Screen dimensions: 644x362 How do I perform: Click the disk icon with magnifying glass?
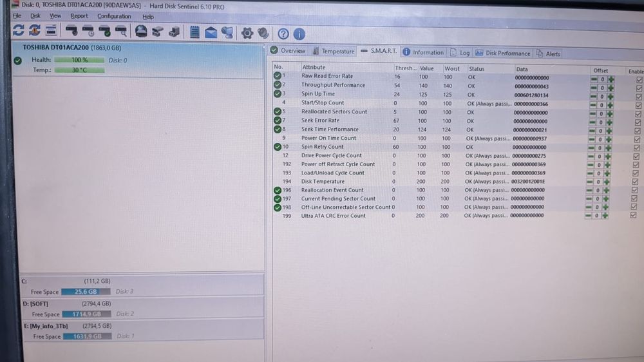(x=121, y=31)
